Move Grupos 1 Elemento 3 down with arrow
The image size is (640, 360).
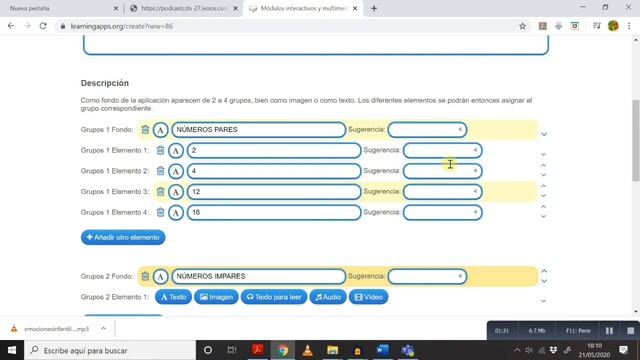click(x=543, y=196)
